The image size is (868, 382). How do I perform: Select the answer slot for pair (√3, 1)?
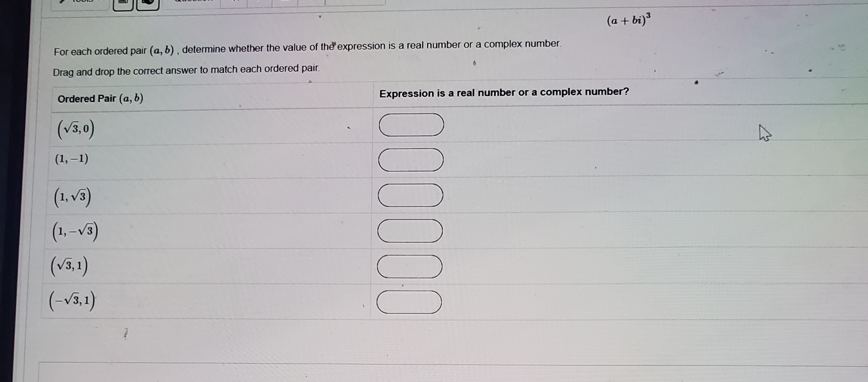tap(409, 267)
